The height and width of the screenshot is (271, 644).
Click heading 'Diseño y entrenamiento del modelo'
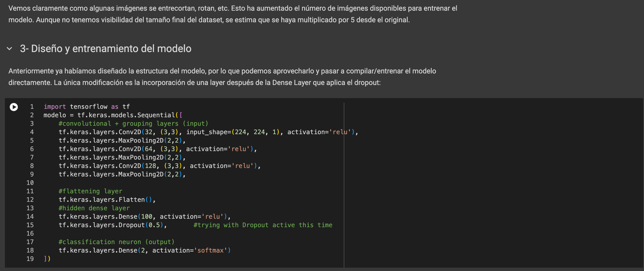[x=105, y=49]
